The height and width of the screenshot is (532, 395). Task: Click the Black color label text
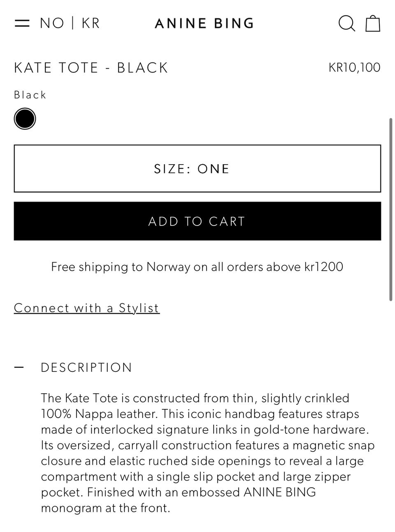coord(30,95)
